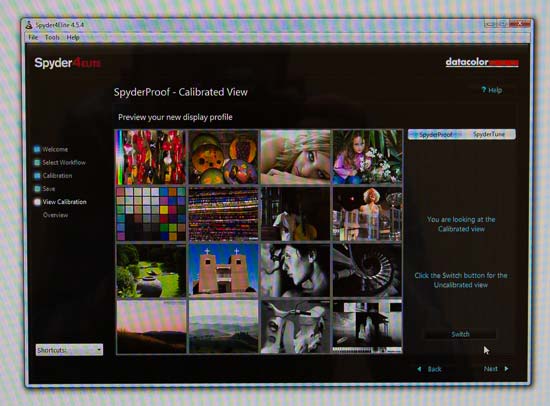The width and height of the screenshot is (550, 406).
Task: Open the Shortcuts dropdown
Action: click(69, 350)
